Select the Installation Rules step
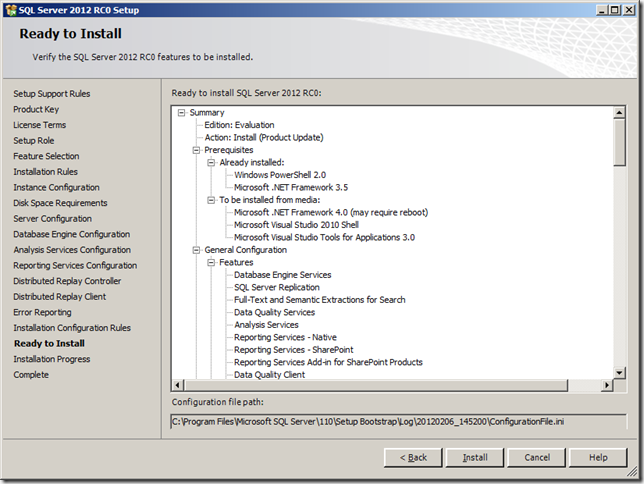Screen dimensions: 644x484 tap(46, 172)
